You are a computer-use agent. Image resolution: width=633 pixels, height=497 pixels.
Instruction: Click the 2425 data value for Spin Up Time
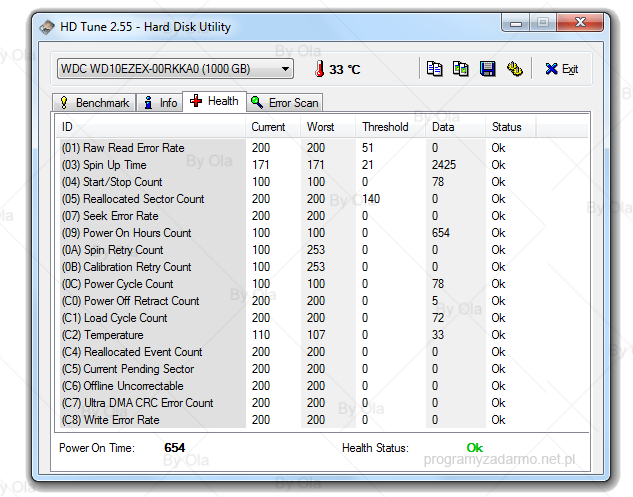coord(444,165)
